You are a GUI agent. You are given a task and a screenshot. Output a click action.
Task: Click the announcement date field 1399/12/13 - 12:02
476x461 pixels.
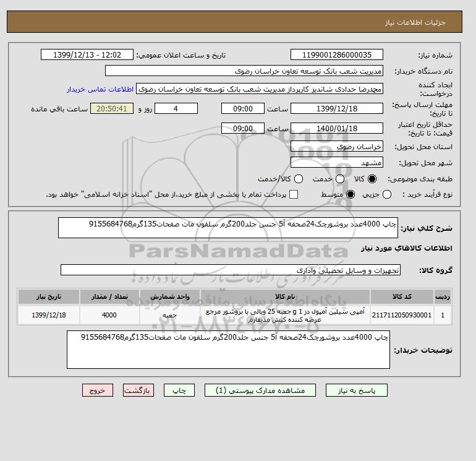pyautogui.click(x=87, y=54)
